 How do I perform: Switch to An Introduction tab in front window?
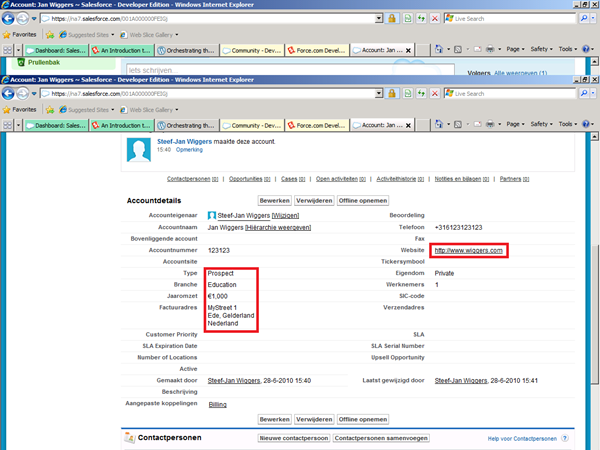[122, 126]
